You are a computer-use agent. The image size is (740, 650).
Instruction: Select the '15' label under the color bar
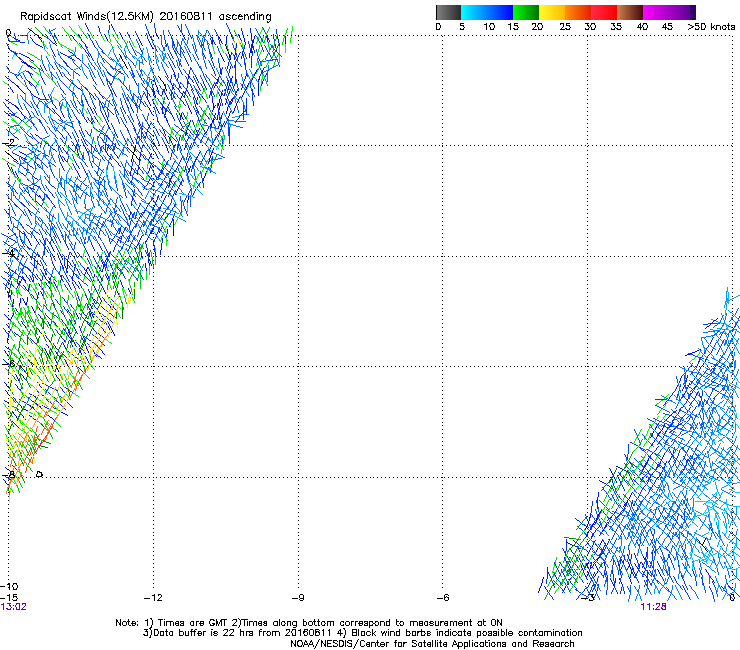click(x=513, y=26)
